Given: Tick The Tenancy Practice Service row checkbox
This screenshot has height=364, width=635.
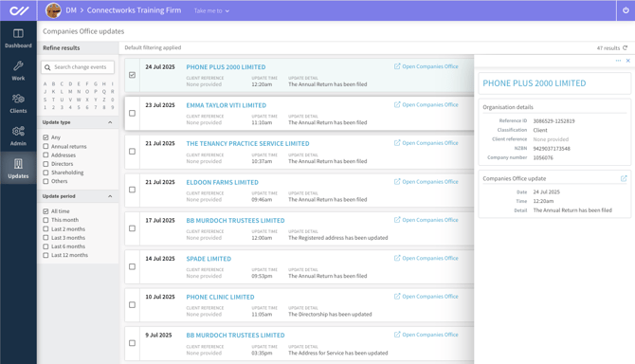Looking at the screenshot, I should tap(132, 152).
